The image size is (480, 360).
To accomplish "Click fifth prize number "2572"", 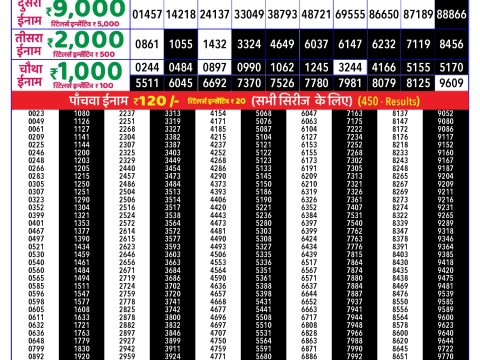I will coord(127,223).
